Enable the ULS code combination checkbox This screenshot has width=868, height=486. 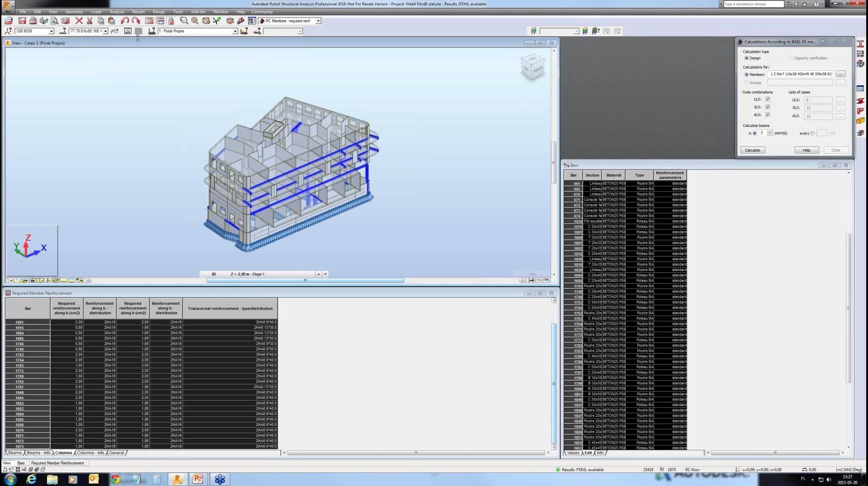point(768,99)
